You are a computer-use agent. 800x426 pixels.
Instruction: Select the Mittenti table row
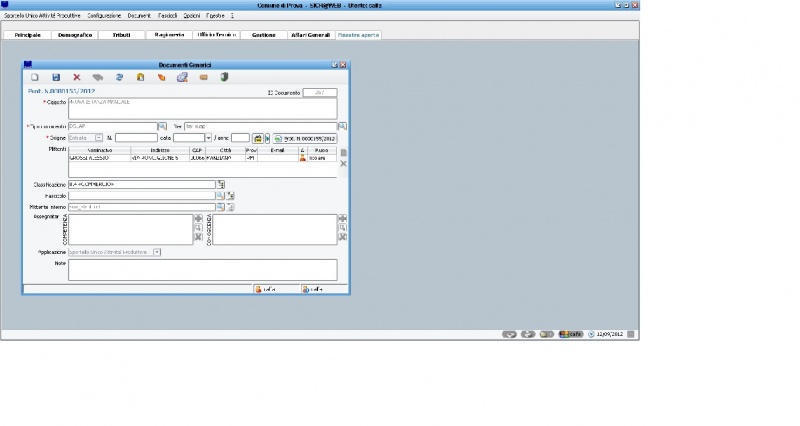pos(180,158)
